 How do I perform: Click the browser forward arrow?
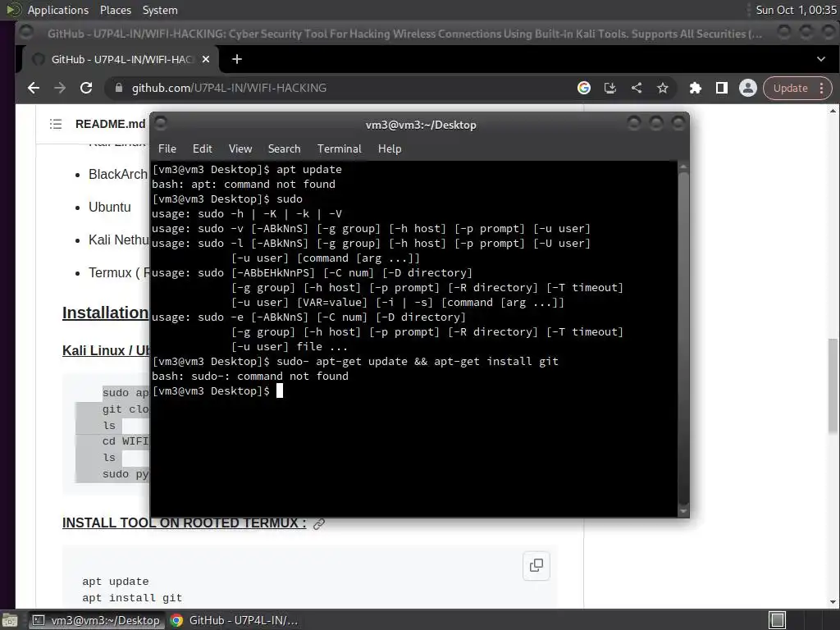[59, 88]
